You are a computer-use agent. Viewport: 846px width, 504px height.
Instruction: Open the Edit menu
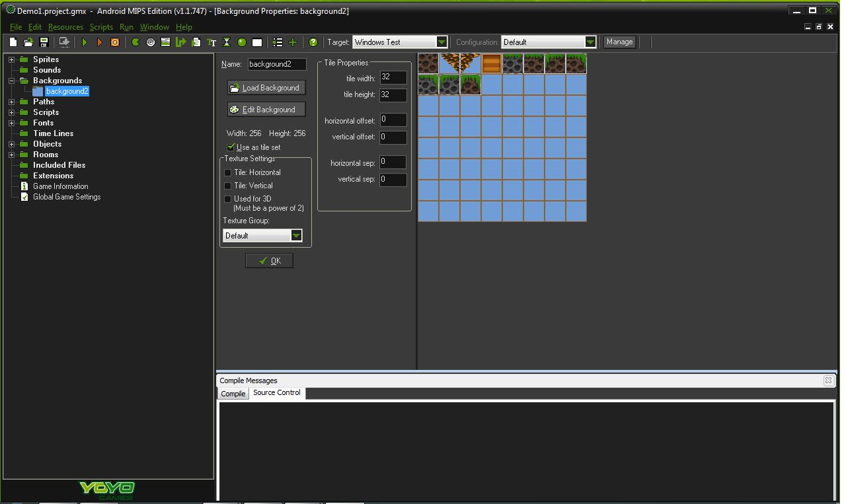[35, 27]
